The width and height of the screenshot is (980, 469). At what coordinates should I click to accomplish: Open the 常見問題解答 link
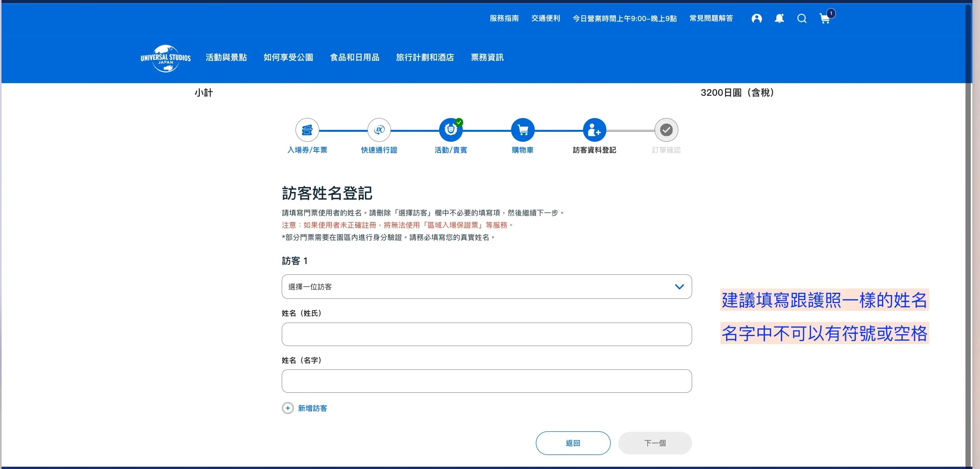click(x=711, y=18)
